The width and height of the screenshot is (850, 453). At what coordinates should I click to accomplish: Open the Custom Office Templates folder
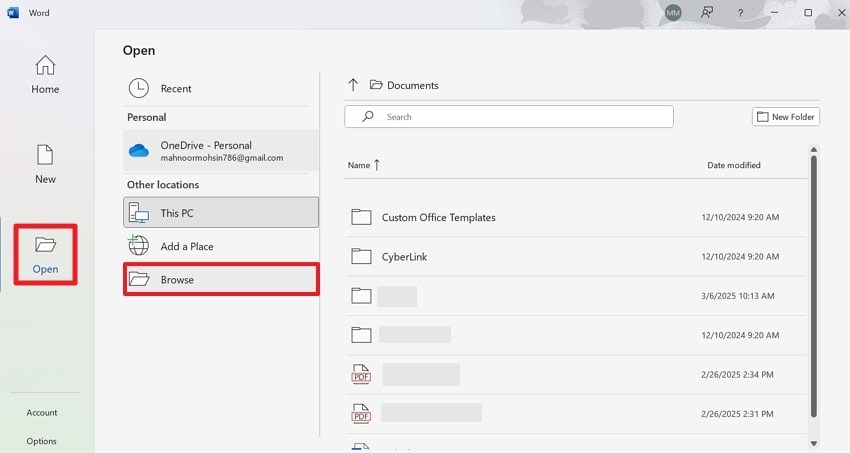point(438,217)
